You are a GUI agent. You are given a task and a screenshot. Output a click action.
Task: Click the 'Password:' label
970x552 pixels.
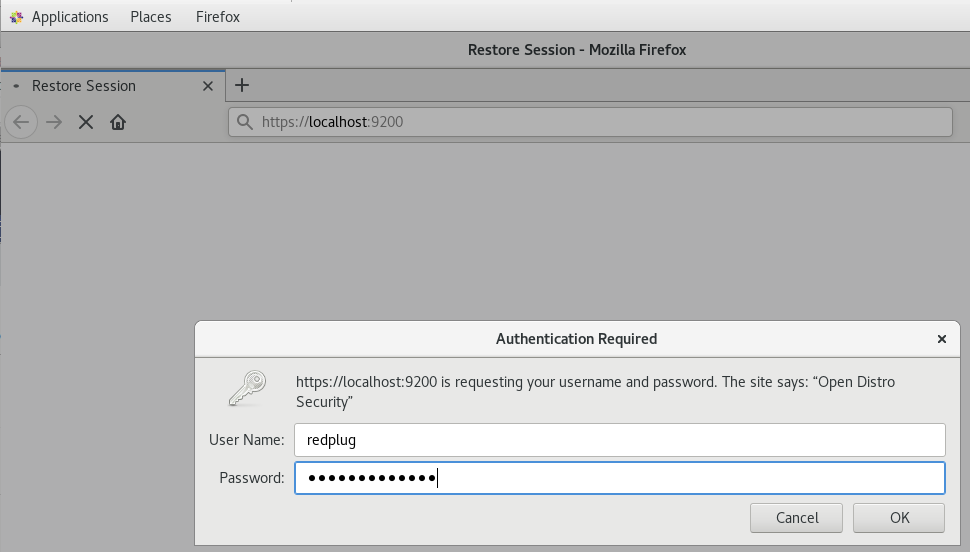coord(252,478)
